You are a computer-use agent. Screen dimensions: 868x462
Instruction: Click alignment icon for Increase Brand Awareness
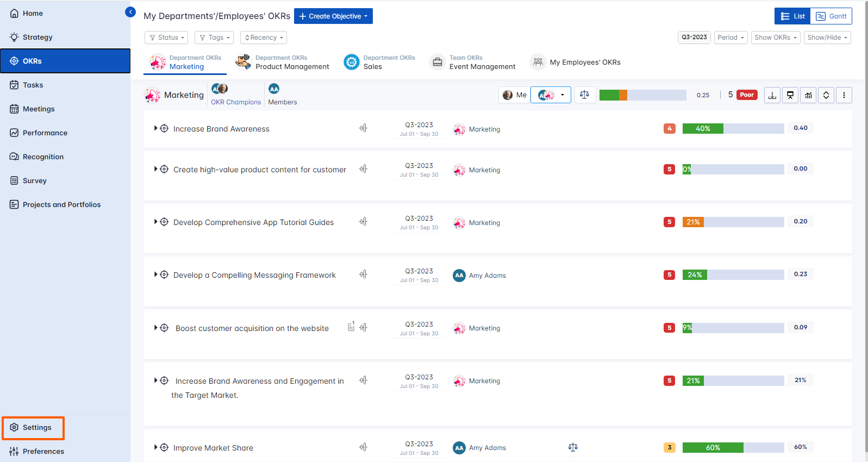[x=363, y=128]
